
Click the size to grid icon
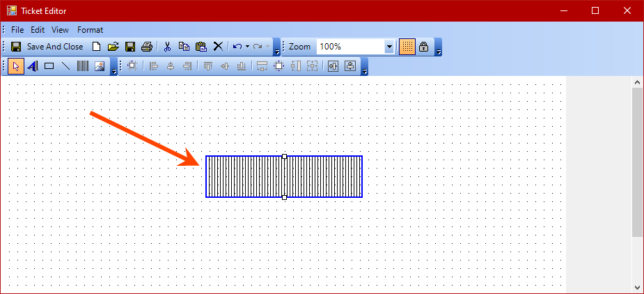(x=279, y=65)
